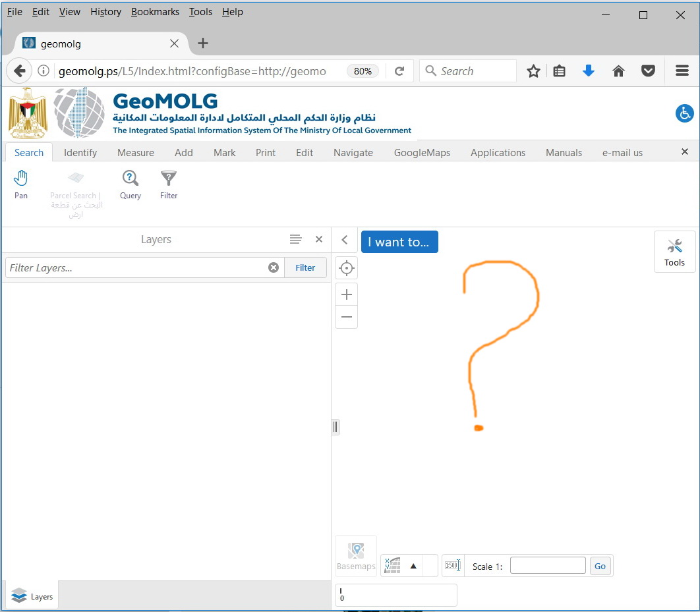Click the browser Search box

pyautogui.click(x=468, y=71)
